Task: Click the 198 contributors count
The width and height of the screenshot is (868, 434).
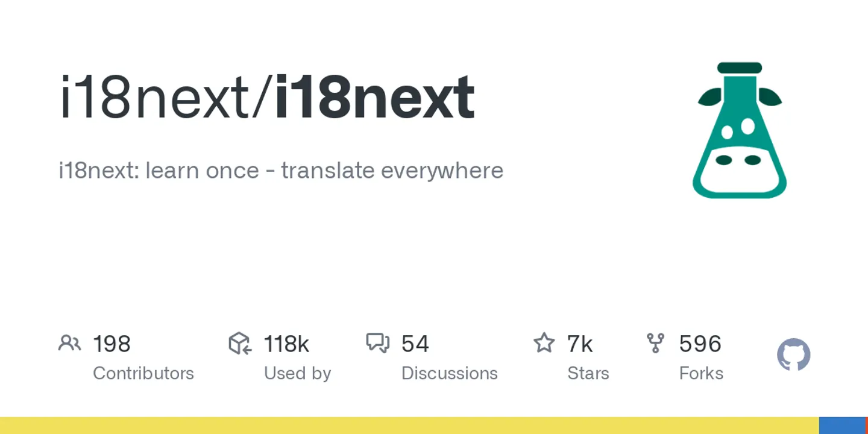Action: point(112,344)
